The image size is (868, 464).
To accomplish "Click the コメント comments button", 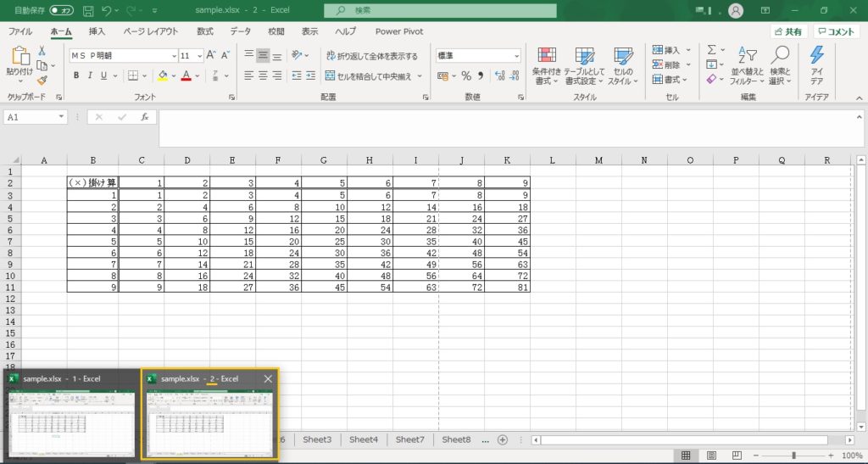I will coord(837,31).
